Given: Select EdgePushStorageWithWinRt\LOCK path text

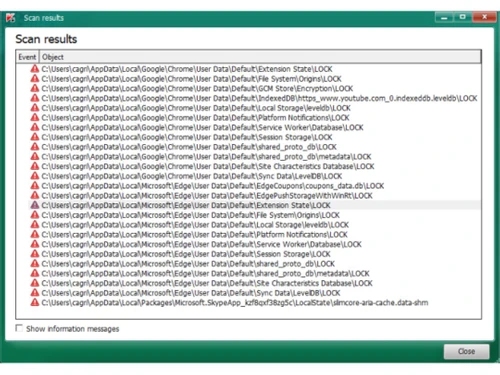Looking at the screenshot, I should click(x=207, y=196).
